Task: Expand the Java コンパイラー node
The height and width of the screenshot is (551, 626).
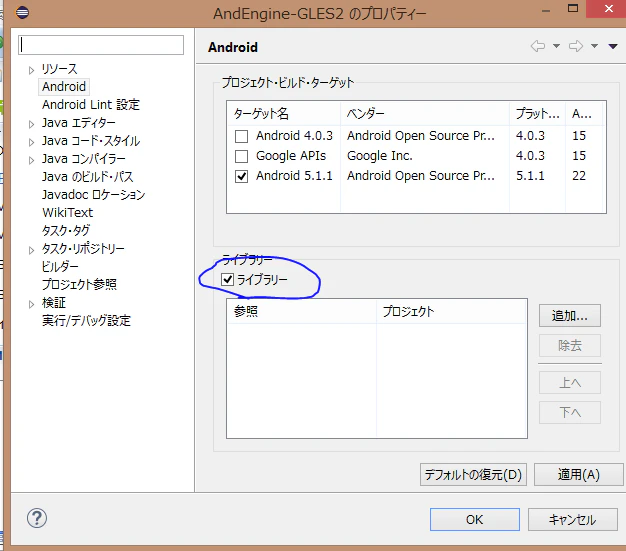Action: tap(32, 160)
